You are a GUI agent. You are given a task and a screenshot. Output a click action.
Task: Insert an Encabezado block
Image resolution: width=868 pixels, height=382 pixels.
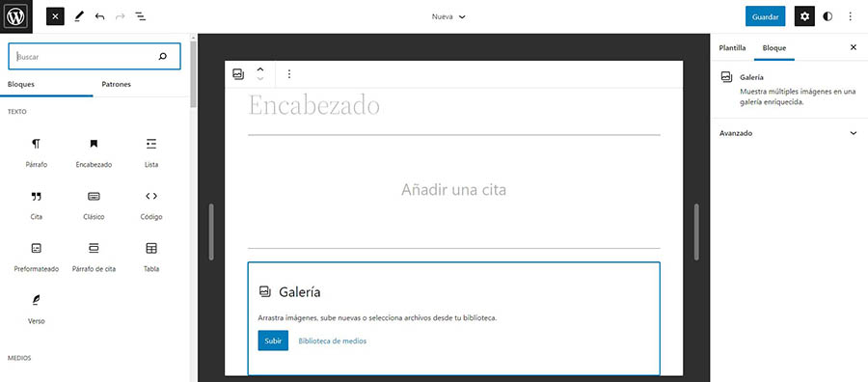coord(94,153)
